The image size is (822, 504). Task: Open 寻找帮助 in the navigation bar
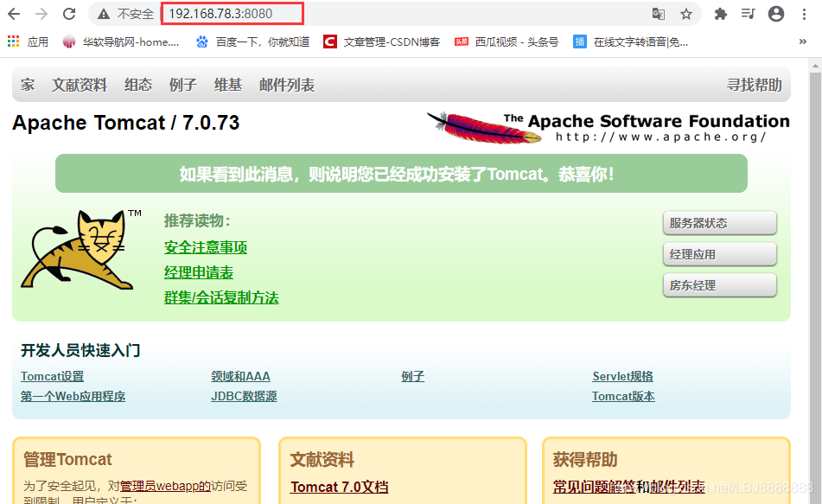pyautogui.click(x=755, y=85)
